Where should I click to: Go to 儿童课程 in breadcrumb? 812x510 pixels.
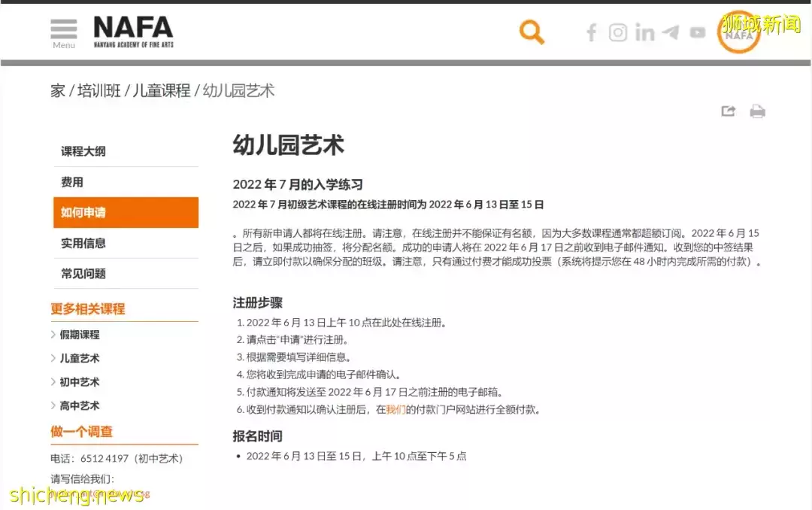pos(162,91)
